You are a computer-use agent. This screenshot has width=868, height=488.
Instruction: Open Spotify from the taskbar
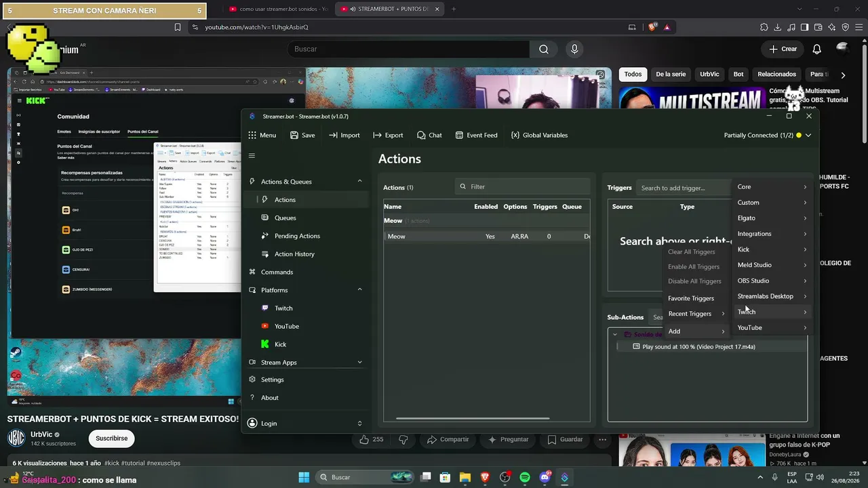click(x=525, y=477)
